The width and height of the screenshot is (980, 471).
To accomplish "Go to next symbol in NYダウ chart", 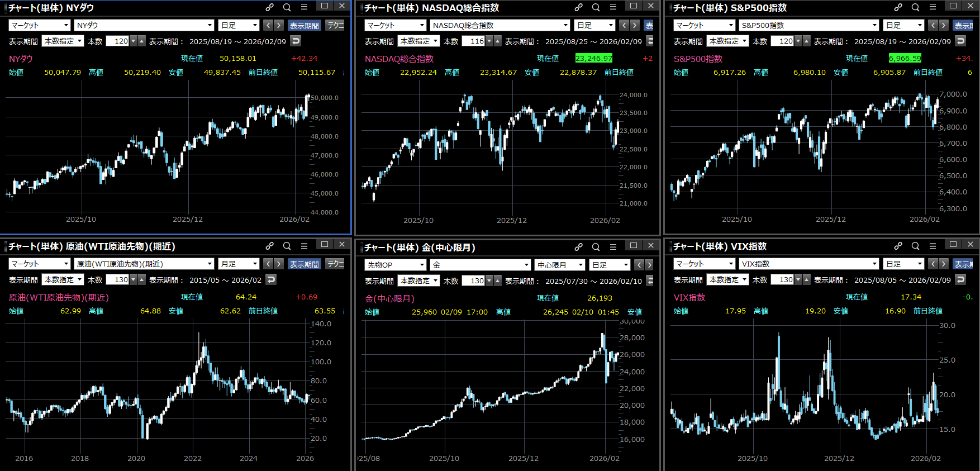I will point(279,25).
